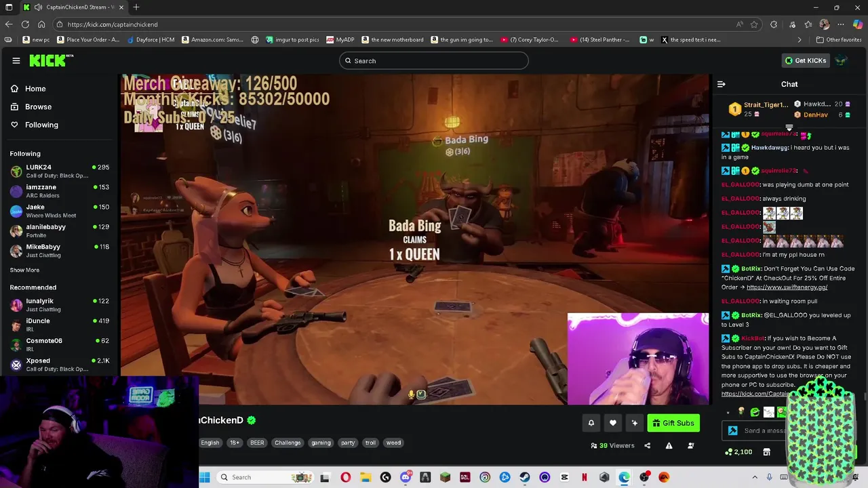This screenshot has width=868, height=488.
Task: Select the BEER tag
Action: pyautogui.click(x=257, y=443)
